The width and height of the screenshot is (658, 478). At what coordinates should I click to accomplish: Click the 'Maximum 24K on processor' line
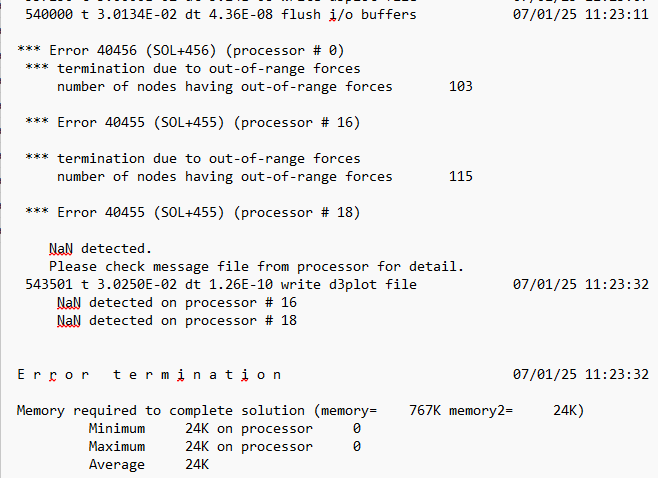pyautogui.click(x=225, y=447)
